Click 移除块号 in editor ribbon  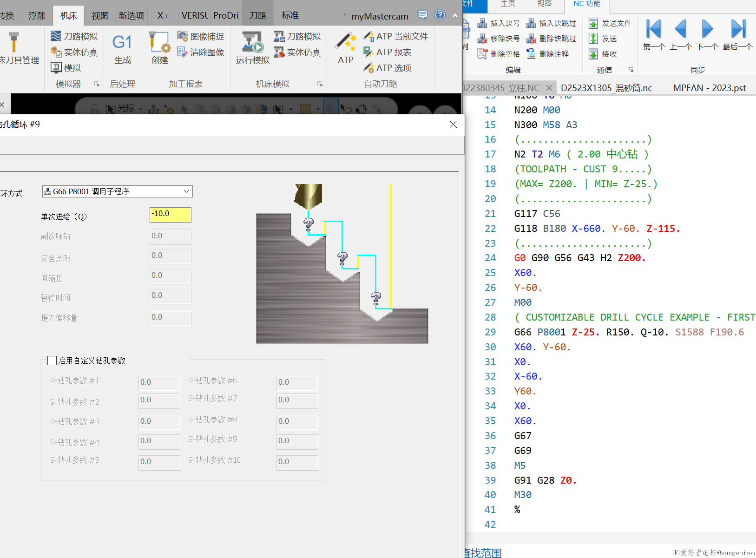(499, 39)
